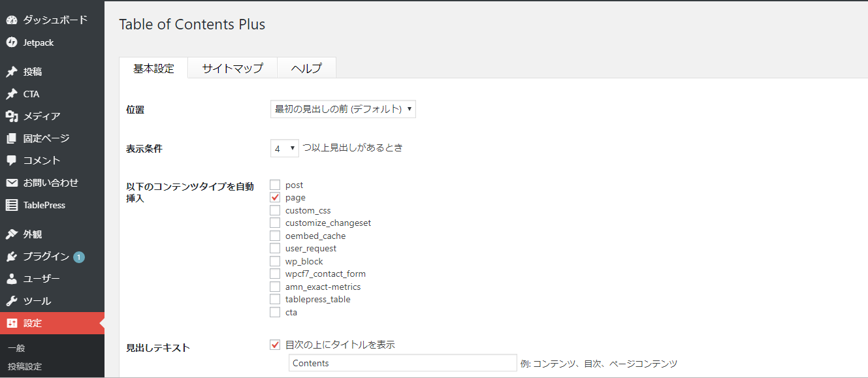Open TablePress via its table icon

point(12,205)
